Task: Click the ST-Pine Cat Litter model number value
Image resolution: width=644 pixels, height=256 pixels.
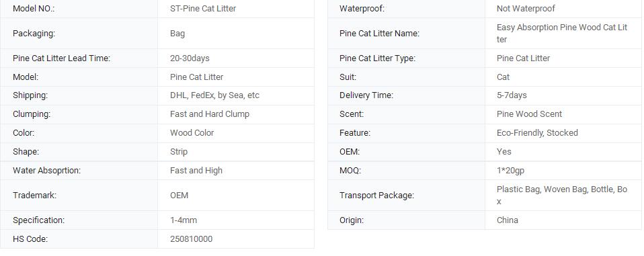Action: point(203,9)
